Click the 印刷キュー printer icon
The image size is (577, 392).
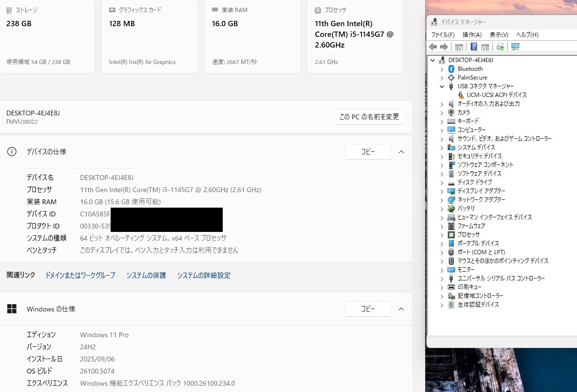[x=451, y=287]
